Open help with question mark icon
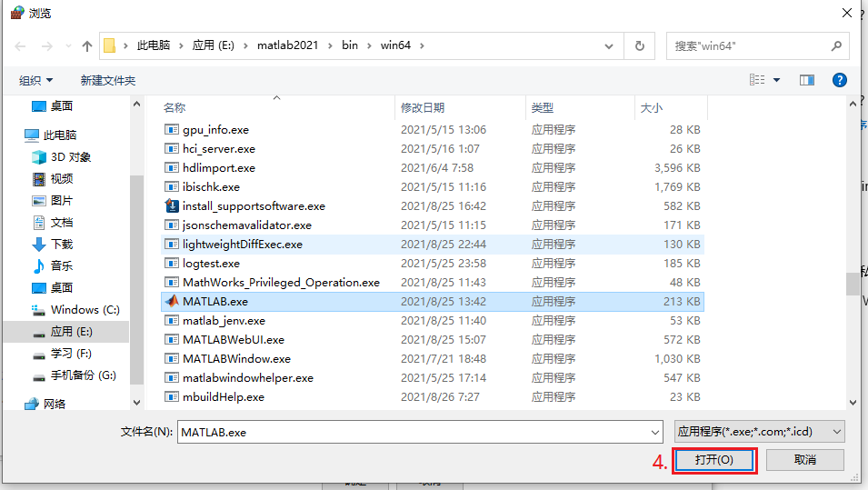 [x=839, y=80]
